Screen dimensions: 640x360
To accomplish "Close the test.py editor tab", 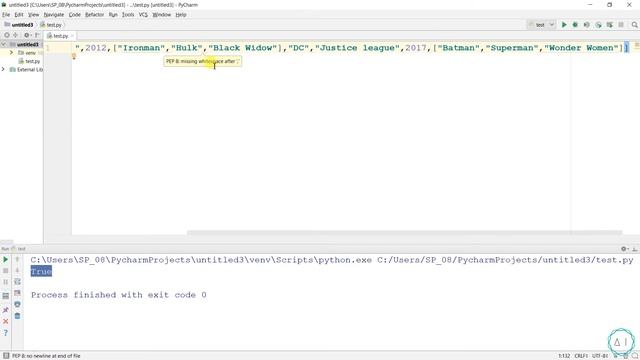I will 72,36.
